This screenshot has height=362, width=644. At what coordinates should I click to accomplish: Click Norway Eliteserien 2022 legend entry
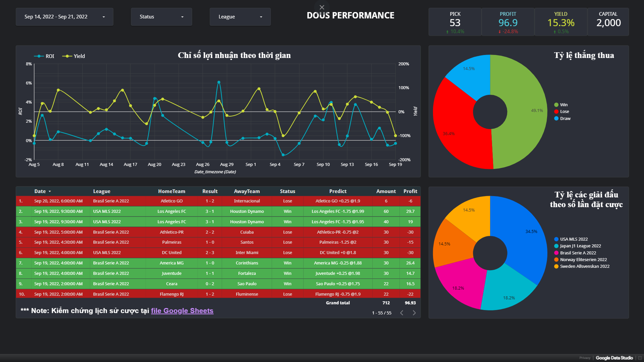(x=580, y=260)
